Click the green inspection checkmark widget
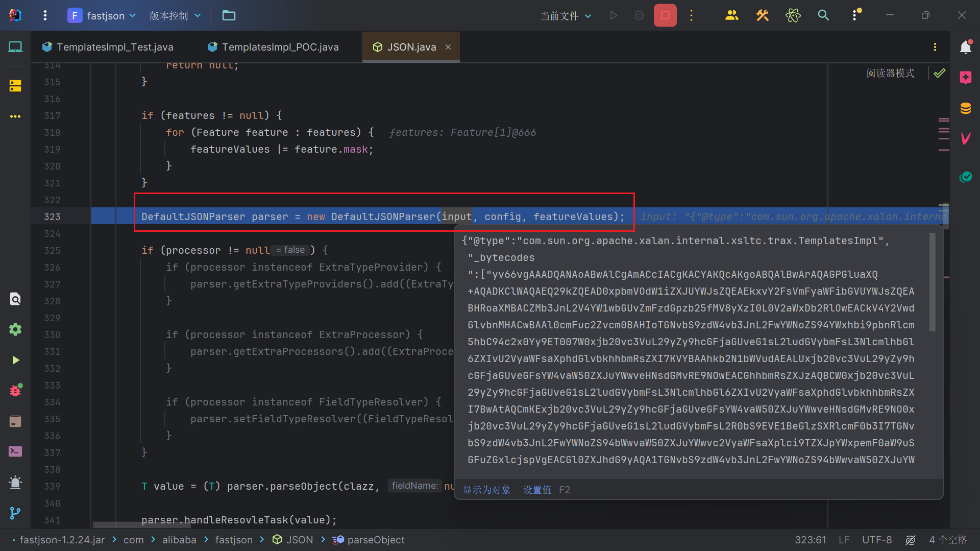Screen dimensions: 980x551 pos(939,73)
